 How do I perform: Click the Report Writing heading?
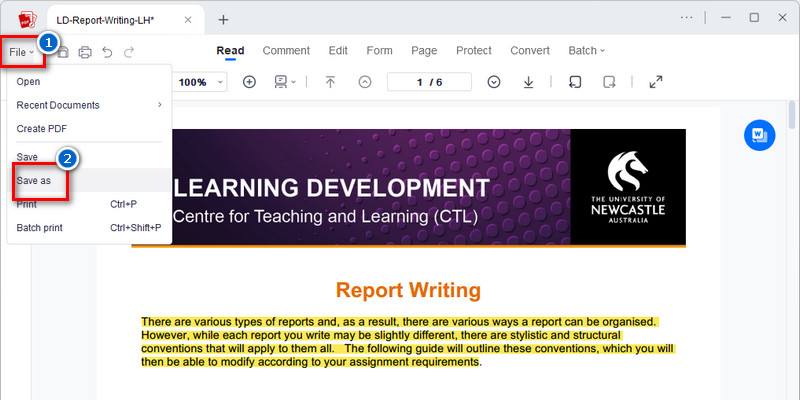tap(408, 290)
